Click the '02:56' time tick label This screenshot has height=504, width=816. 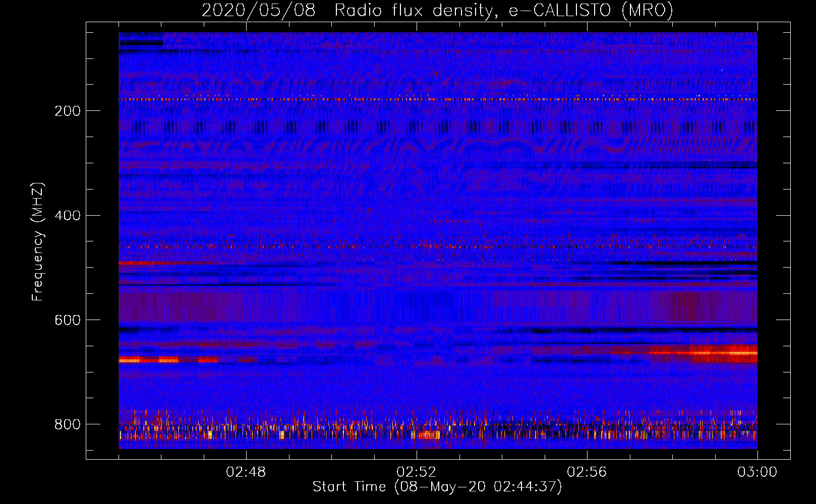pyautogui.click(x=587, y=472)
